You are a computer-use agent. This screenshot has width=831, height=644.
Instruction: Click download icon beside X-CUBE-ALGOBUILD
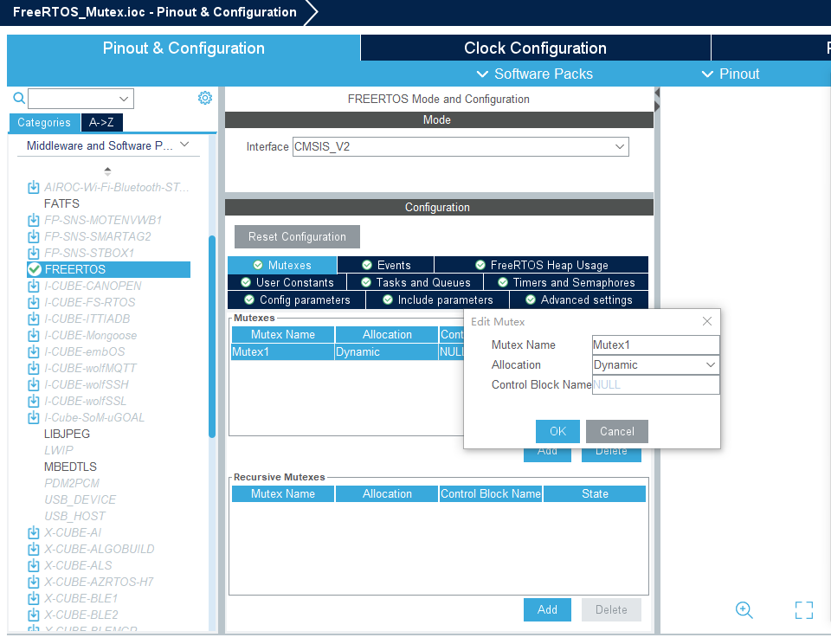click(34, 549)
